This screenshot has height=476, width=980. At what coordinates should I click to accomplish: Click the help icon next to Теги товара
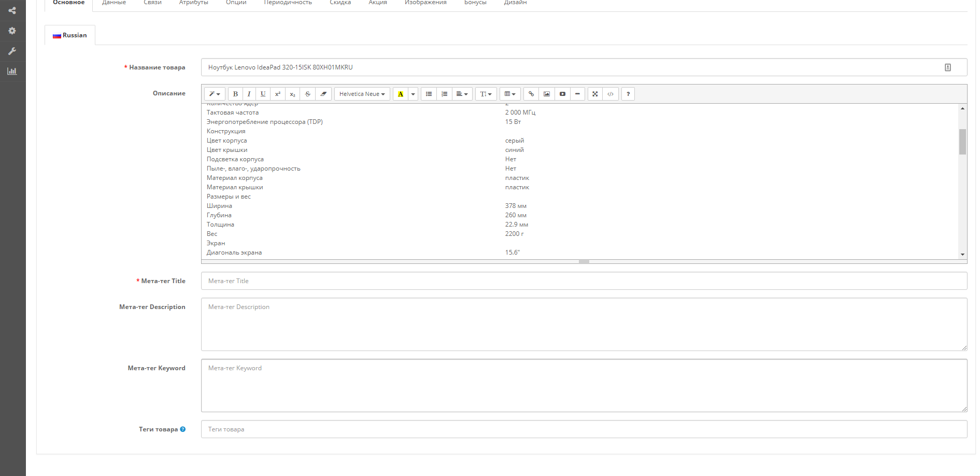point(183,429)
